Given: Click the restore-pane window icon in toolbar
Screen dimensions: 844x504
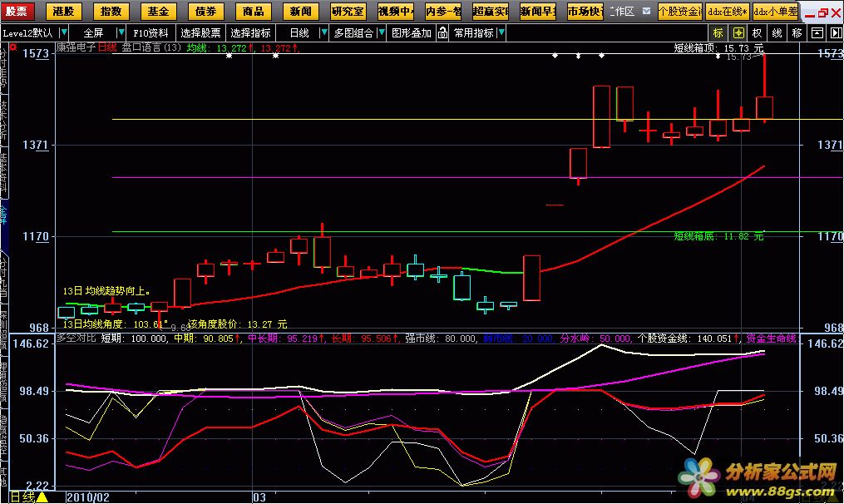Looking at the screenshot, I should 817,32.
